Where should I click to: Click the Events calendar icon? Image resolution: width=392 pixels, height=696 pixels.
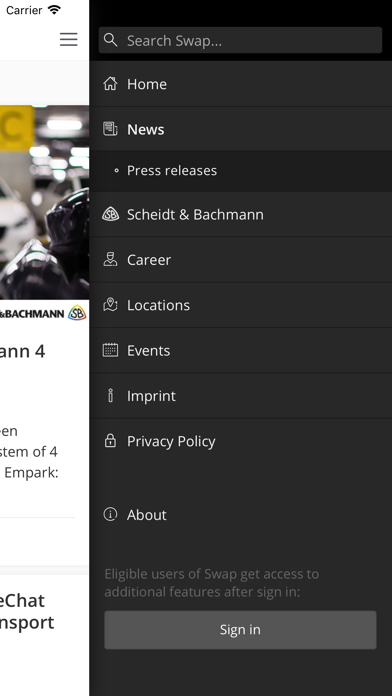(x=110, y=350)
